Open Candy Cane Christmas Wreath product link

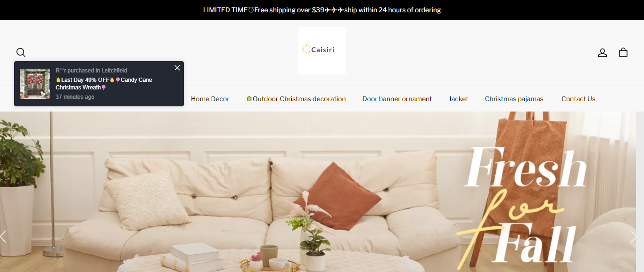coord(104,84)
